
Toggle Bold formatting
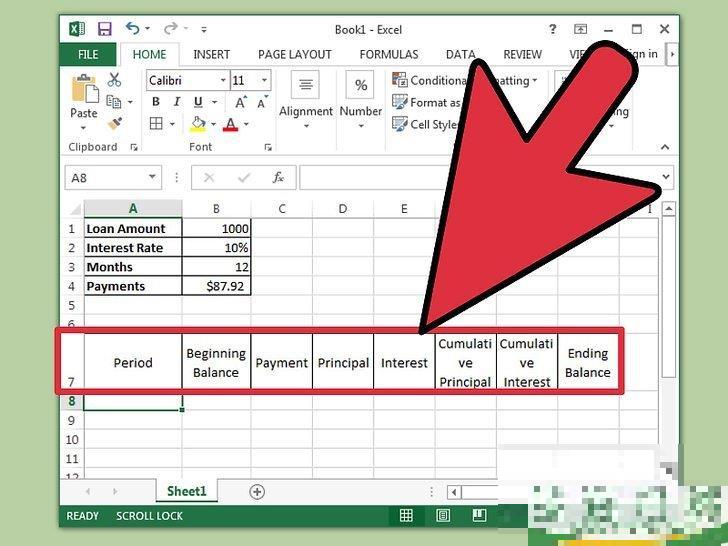[x=156, y=102]
